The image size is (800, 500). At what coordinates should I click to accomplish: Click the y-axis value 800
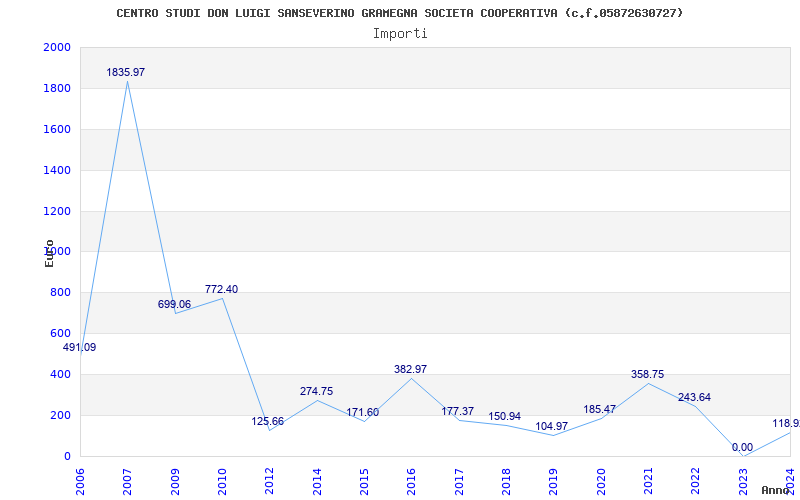60,292
